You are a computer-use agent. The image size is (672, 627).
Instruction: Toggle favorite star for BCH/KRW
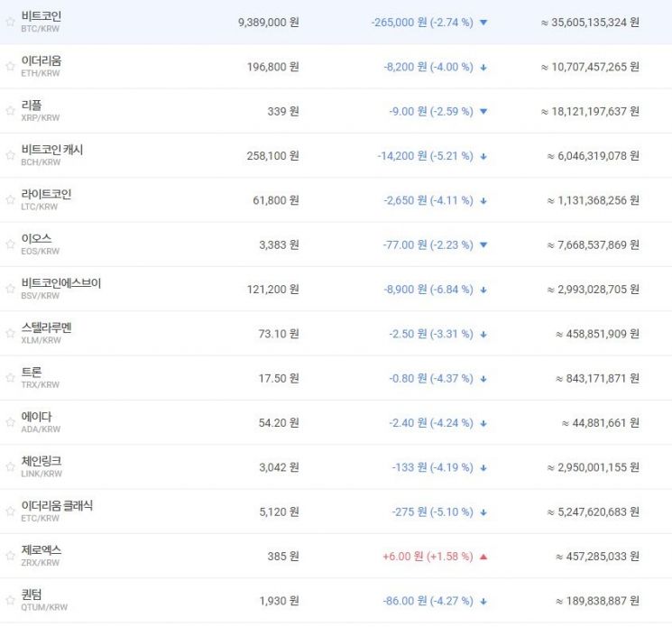point(10,155)
